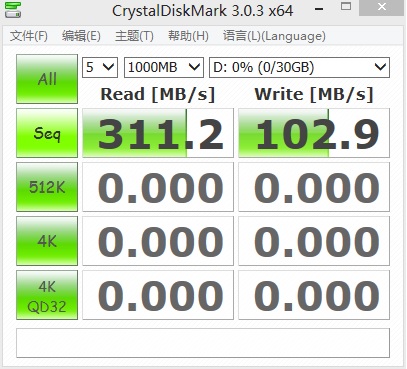Click the Write [MB/s] column header

coord(314,94)
